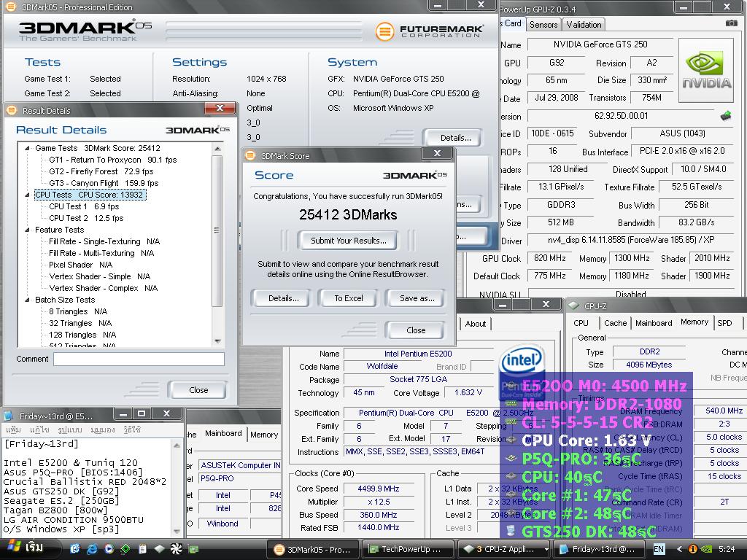Launch Internet Explorer from quick launch
Screen dimensions: 747x560
pos(91,549)
